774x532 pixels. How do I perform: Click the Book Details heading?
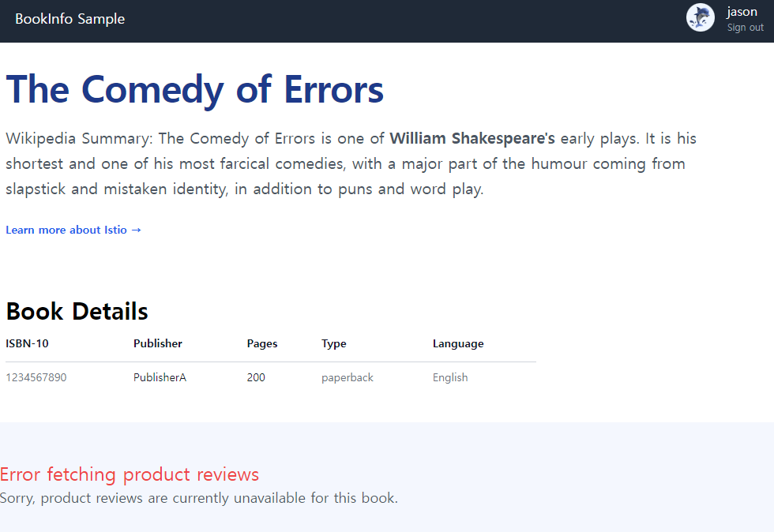pos(77,311)
